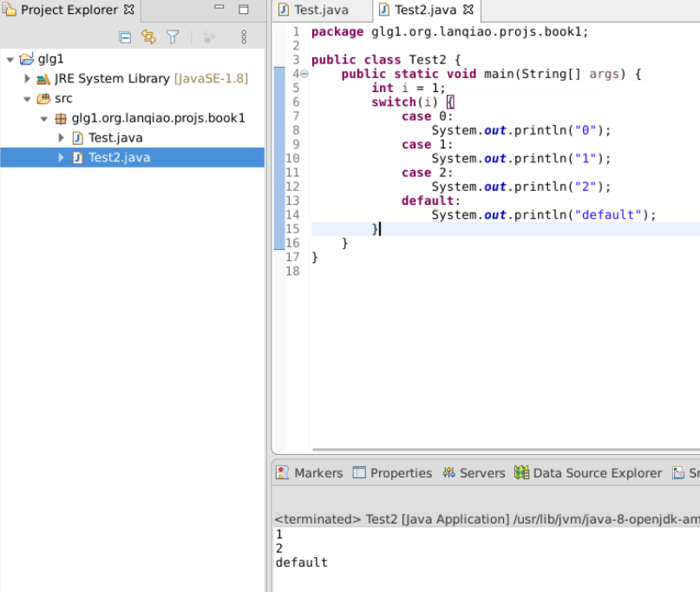Click the Servers tab icon

448,472
